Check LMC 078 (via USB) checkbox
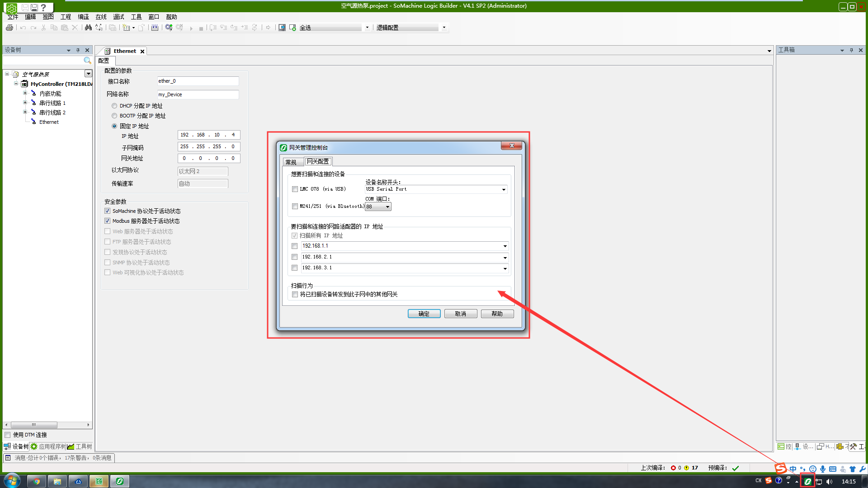The image size is (868, 488). [295, 189]
